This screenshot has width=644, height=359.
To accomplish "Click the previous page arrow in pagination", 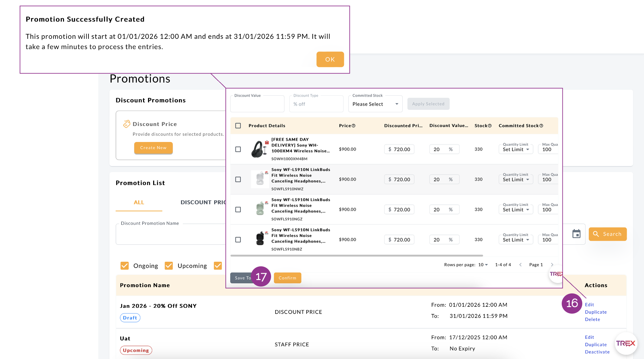I will click(521, 265).
